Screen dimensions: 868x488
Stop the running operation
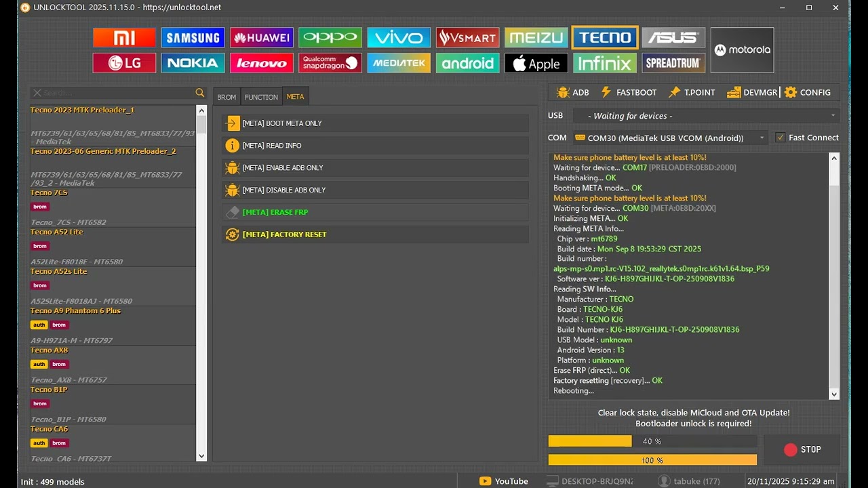coord(802,449)
